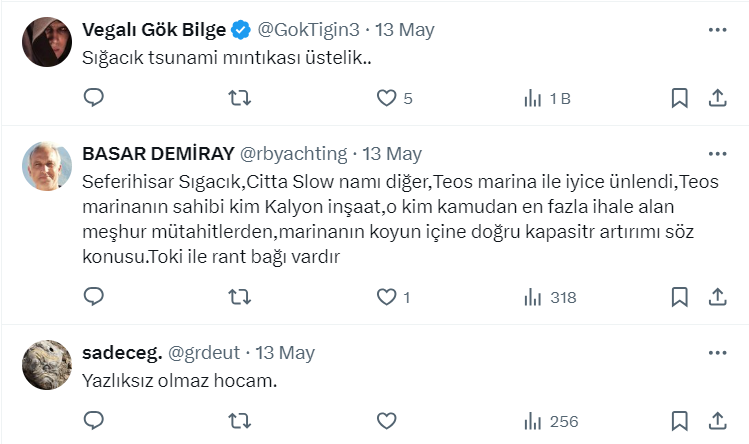Open Vegalı Gök Bilge's profile avatar
Screen dimensions: 749x444
47,42
